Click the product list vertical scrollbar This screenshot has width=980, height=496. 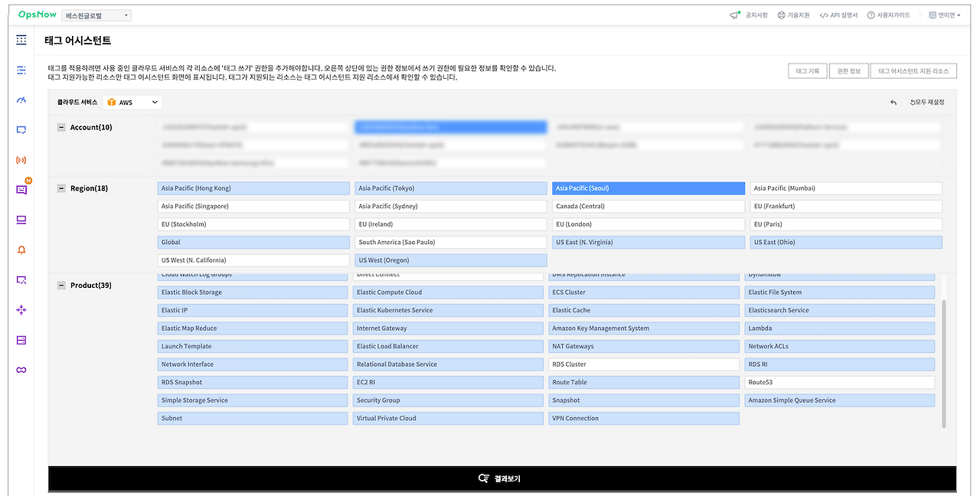pos(944,364)
